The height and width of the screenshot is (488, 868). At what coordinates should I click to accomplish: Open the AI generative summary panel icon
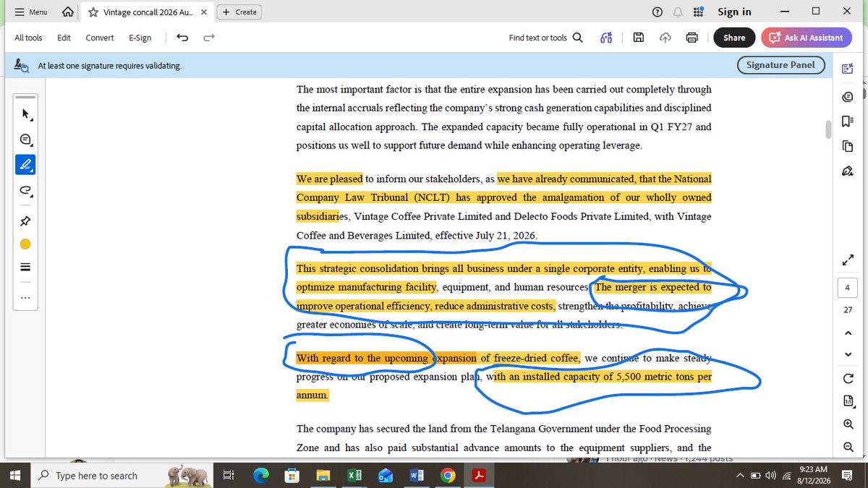pyautogui.click(x=847, y=69)
